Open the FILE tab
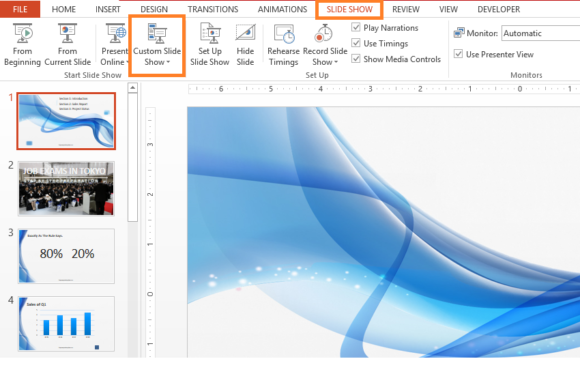 (x=20, y=9)
